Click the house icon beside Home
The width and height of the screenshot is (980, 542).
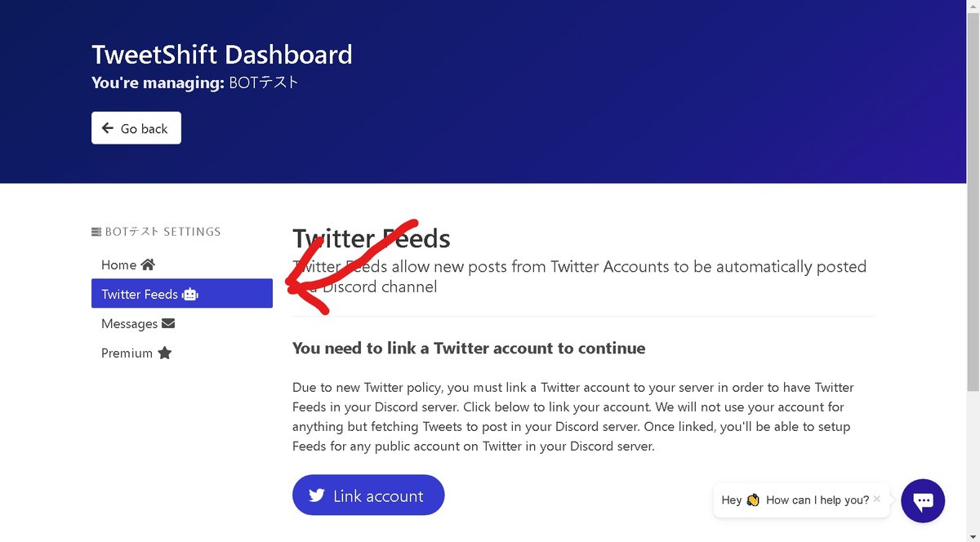148,264
